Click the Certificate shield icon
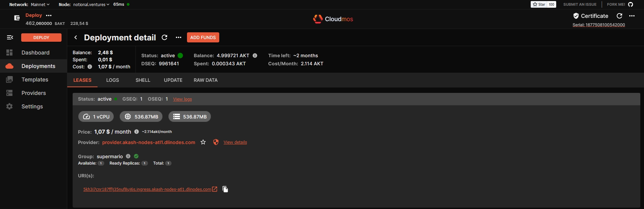644x209 pixels. [576, 16]
